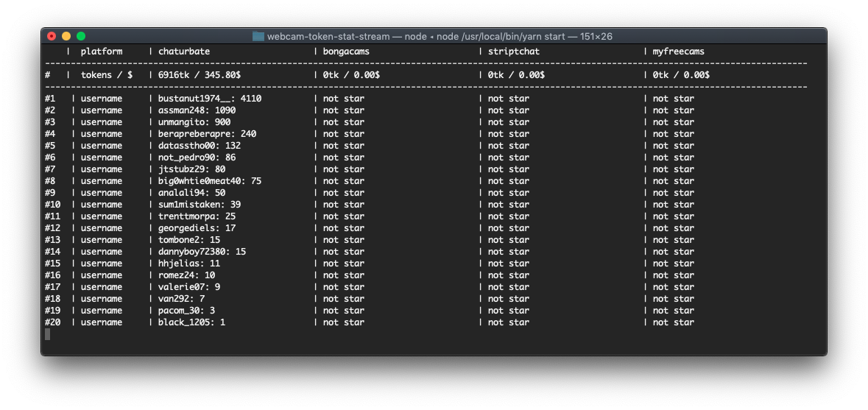The image size is (868, 410).
Task: Minimize the terminal using the yellow button
Action: point(66,37)
